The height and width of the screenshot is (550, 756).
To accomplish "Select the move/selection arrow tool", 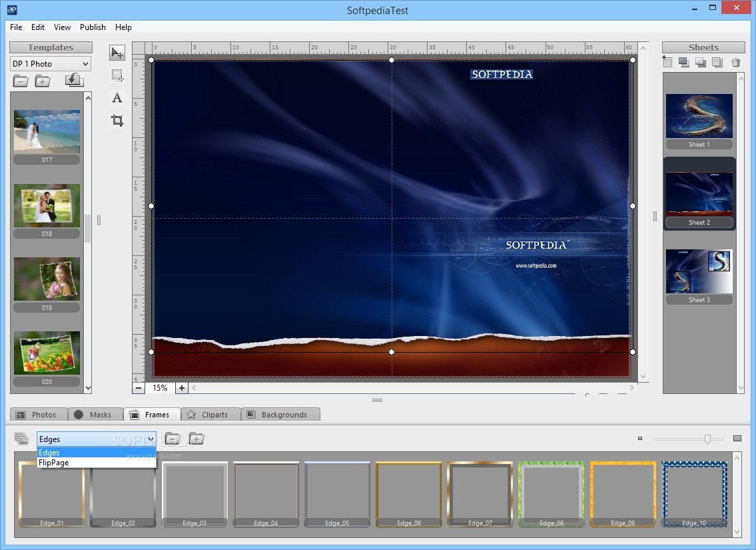I will point(117,53).
